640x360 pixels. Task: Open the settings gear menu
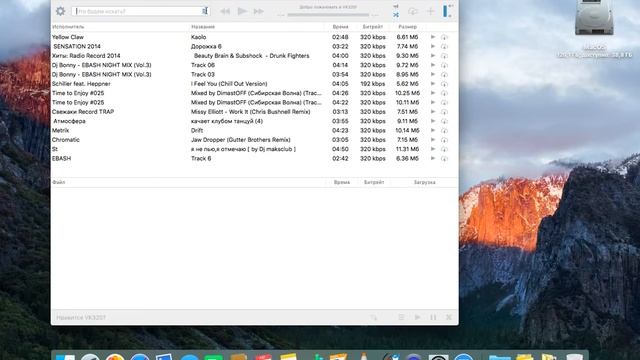pyautogui.click(x=60, y=11)
